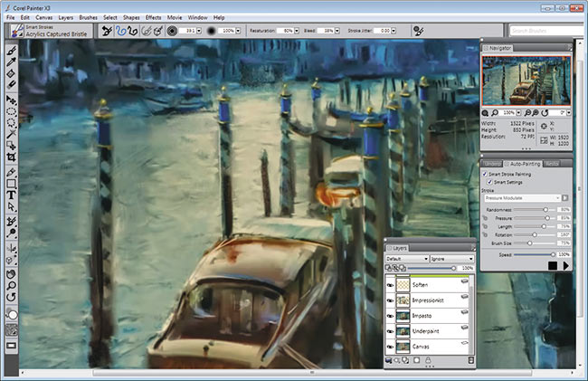Image resolution: width=588 pixels, height=381 pixels.
Task: Click the Auto-Painting stop button
Action: 553,265
